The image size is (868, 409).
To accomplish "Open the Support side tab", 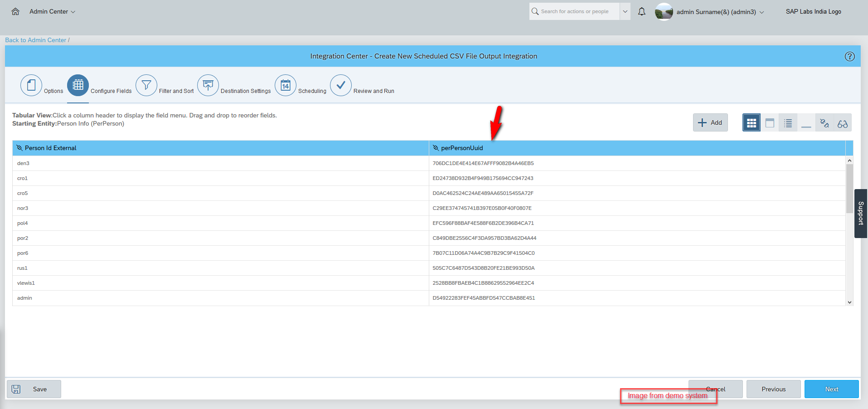I will tap(861, 214).
